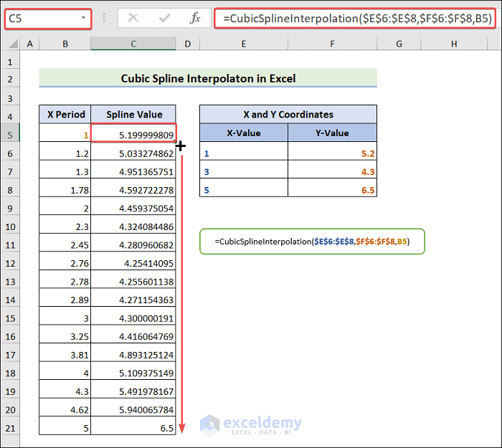Select X Period cell with value 2.76
The width and height of the screenshot is (502, 448).
click(65, 261)
